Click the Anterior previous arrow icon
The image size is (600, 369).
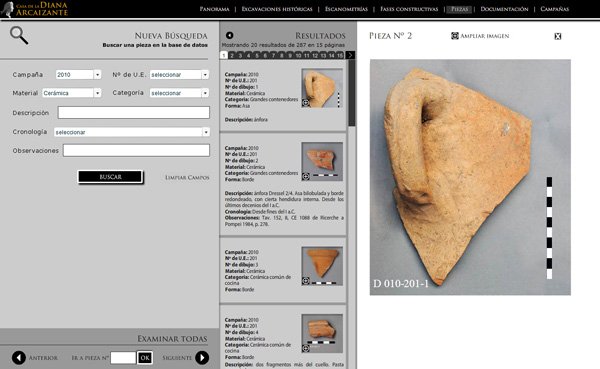19,358
